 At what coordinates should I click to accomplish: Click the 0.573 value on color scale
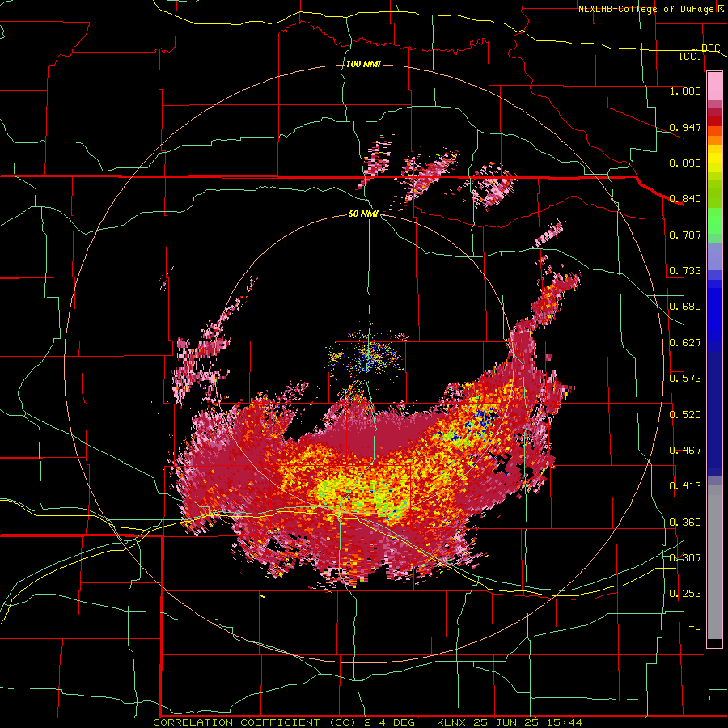point(685,379)
